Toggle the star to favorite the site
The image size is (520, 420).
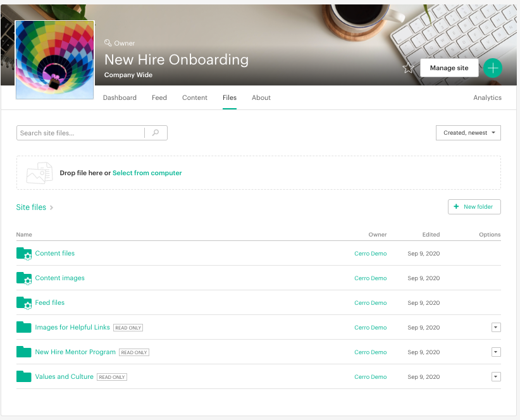point(408,68)
